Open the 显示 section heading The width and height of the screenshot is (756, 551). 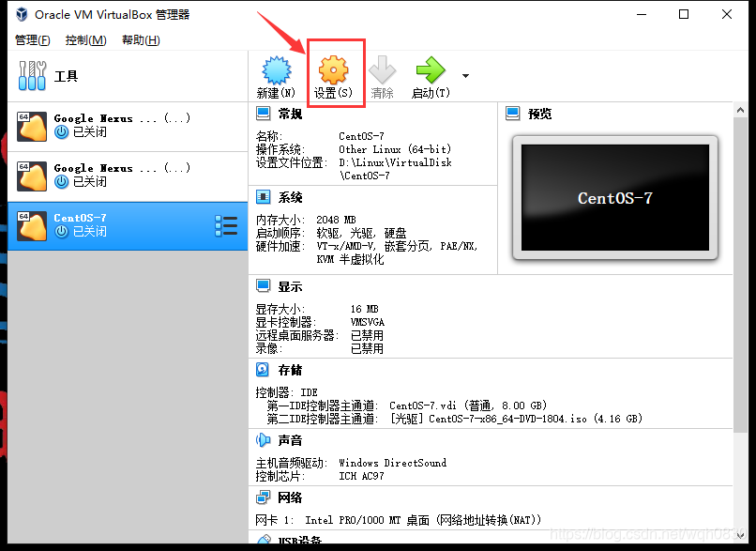click(290, 286)
